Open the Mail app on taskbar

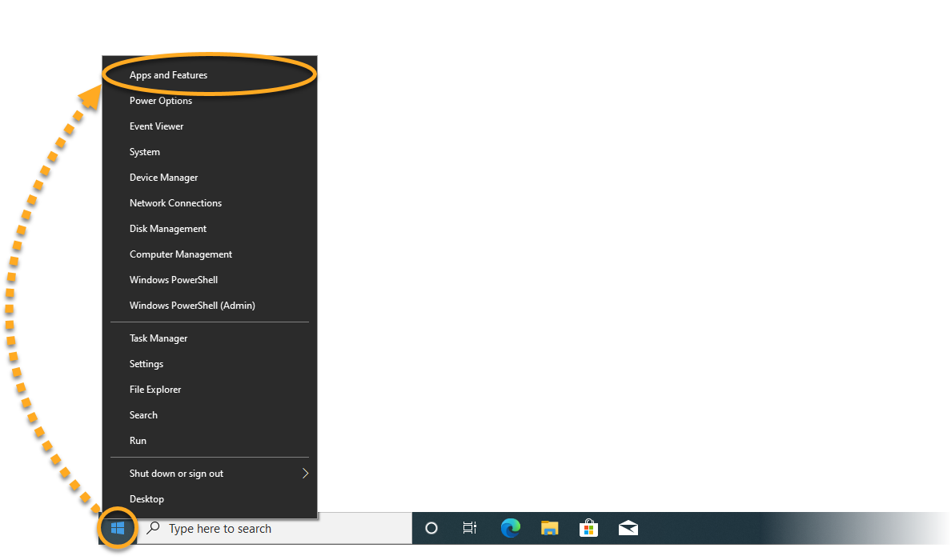(628, 528)
